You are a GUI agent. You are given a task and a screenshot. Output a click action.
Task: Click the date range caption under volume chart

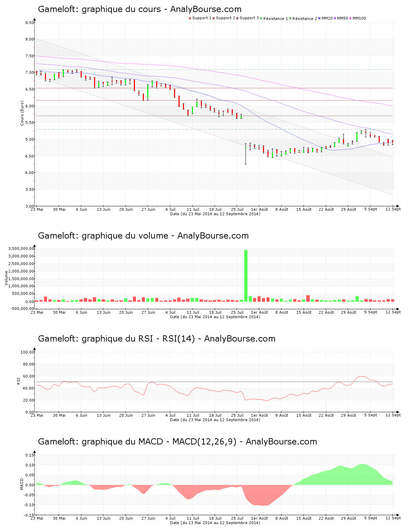pos(215,317)
